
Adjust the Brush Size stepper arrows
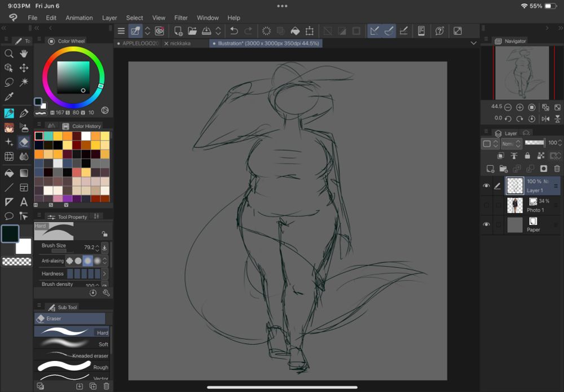tap(97, 248)
